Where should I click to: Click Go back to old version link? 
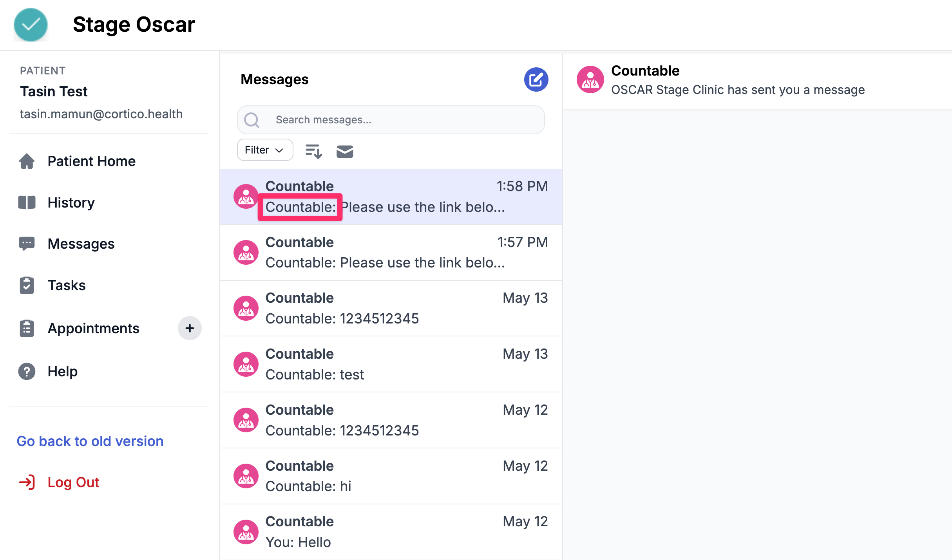(90, 441)
